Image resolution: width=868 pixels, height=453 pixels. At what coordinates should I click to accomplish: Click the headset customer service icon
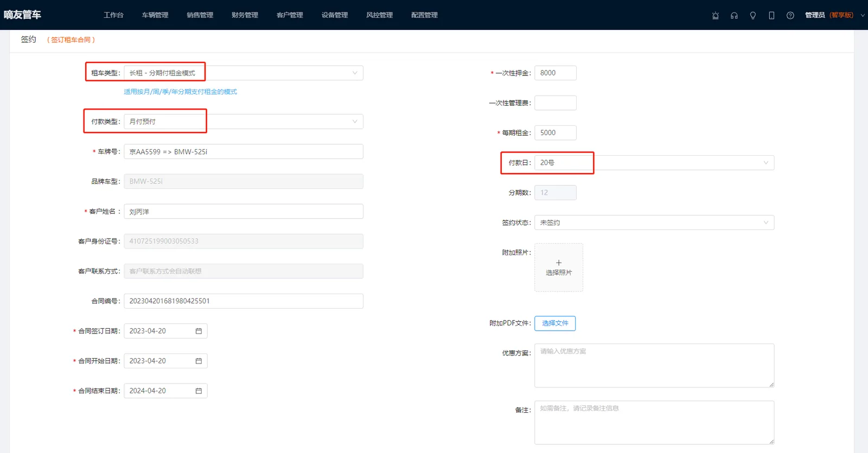pyautogui.click(x=734, y=15)
